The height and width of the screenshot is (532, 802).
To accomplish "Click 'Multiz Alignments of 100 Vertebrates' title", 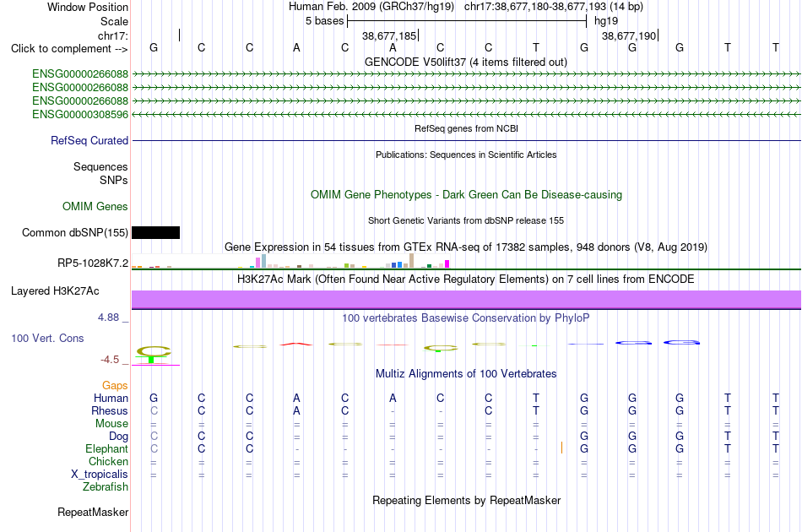I will point(466,374).
